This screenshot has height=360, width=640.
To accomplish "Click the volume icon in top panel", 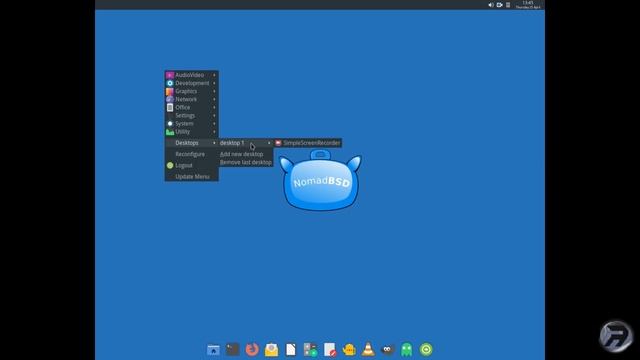I will pos(491,5).
